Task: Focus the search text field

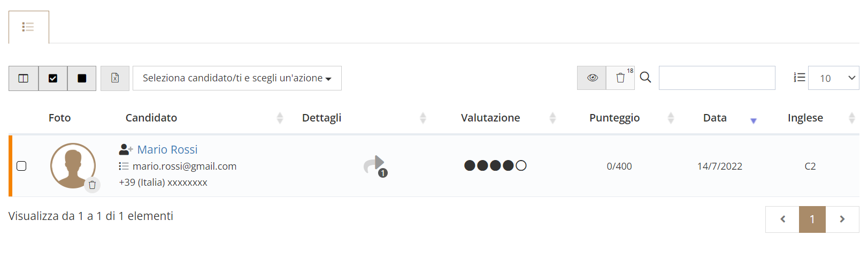Action: pyautogui.click(x=717, y=78)
